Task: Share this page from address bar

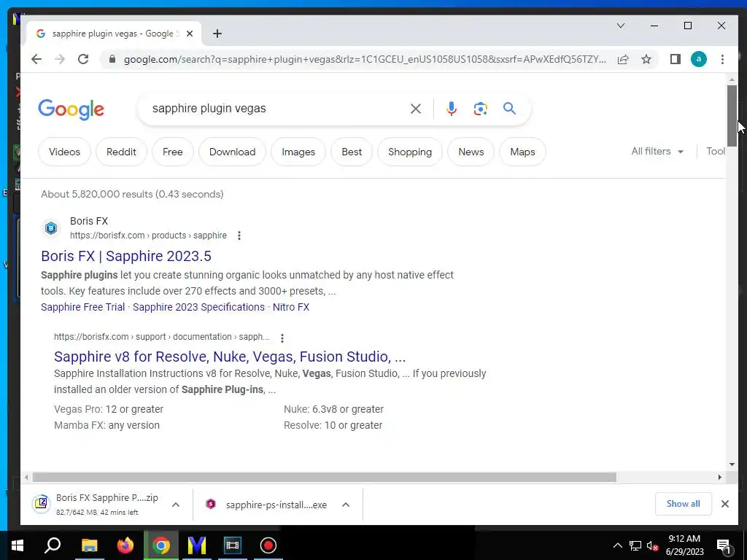Action: point(623,59)
